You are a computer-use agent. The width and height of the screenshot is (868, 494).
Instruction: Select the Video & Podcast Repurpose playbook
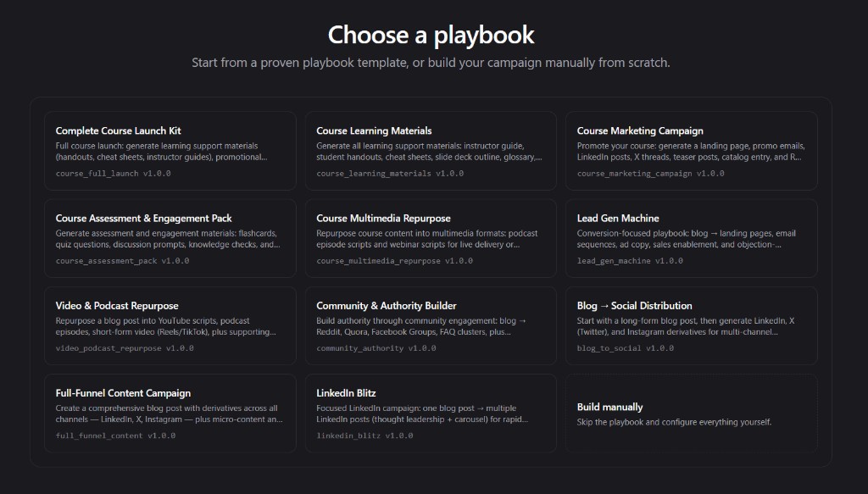[x=170, y=326]
